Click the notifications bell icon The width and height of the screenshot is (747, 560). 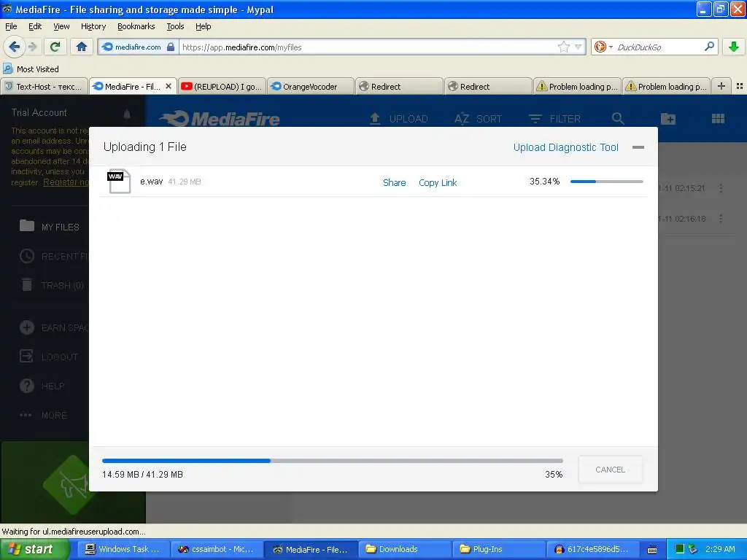[x=127, y=114]
